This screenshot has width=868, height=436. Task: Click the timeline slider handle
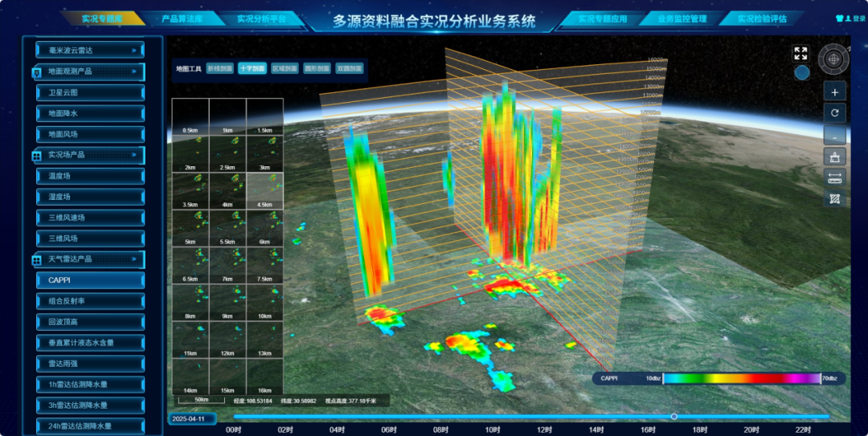(x=674, y=416)
